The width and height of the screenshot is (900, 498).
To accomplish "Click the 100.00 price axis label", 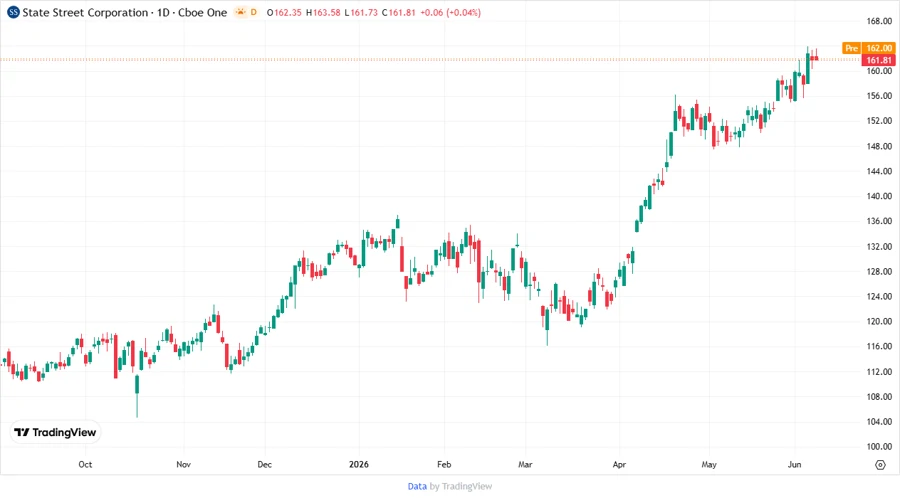I will click(879, 446).
